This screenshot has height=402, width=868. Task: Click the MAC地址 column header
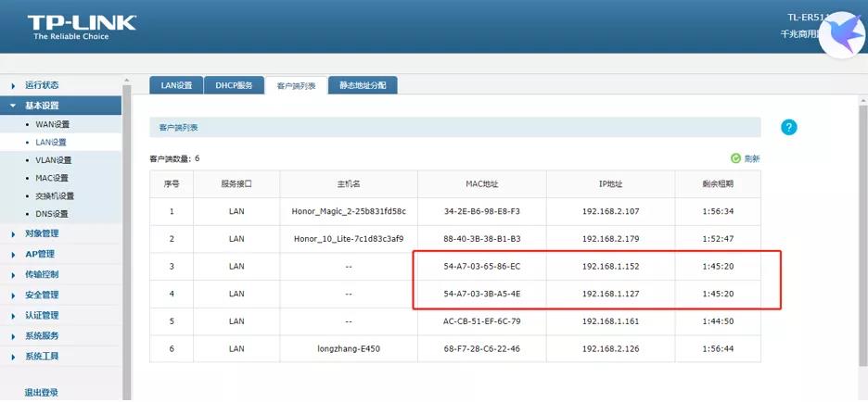point(481,183)
